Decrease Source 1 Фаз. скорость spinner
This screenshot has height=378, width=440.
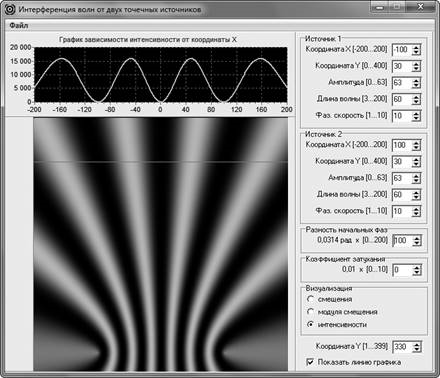click(x=416, y=119)
